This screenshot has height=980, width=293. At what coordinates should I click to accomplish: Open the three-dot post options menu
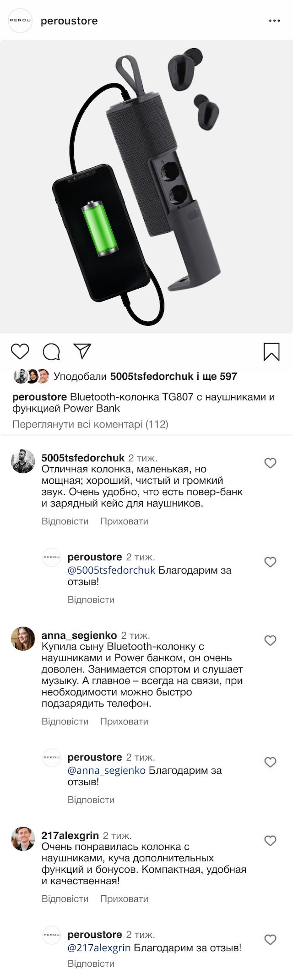(274, 21)
